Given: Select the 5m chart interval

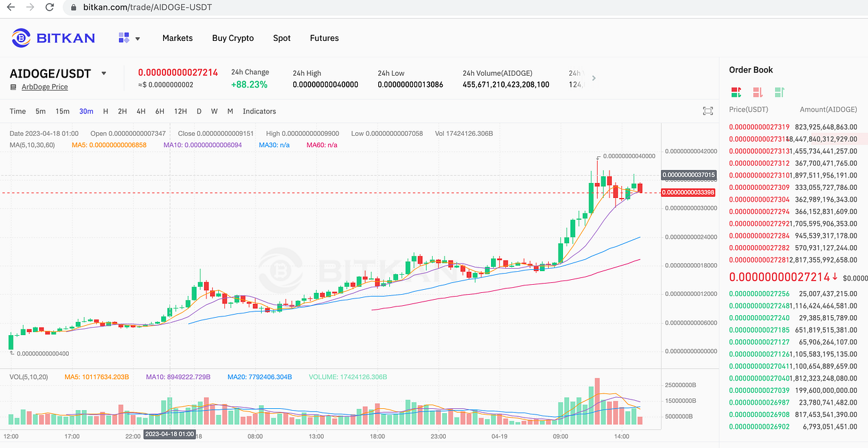Looking at the screenshot, I should tap(40, 111).
